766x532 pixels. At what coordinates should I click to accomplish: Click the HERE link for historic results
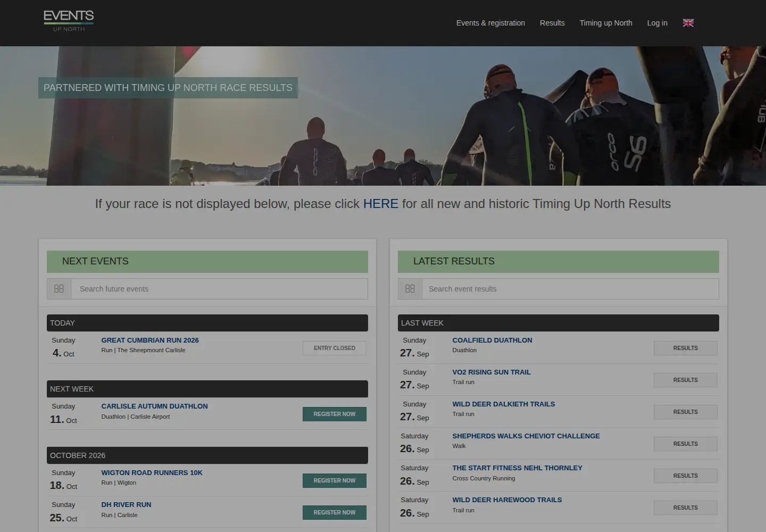(x=381, y=204)
